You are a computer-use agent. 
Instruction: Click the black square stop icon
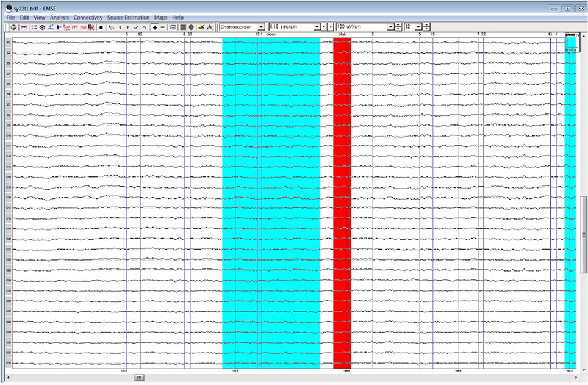click(101, 27)
